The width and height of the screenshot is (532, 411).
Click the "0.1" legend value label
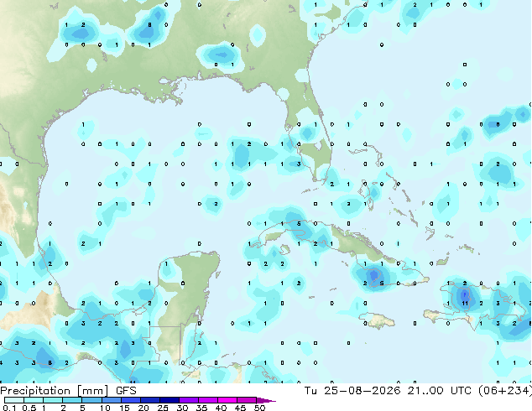(10, 408)
